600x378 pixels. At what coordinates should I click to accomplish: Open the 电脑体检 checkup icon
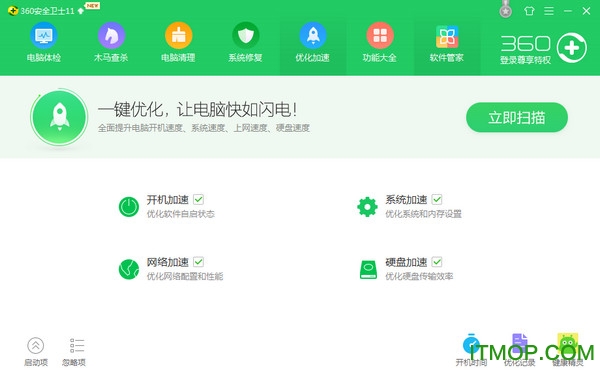click(x=44, y=36)
